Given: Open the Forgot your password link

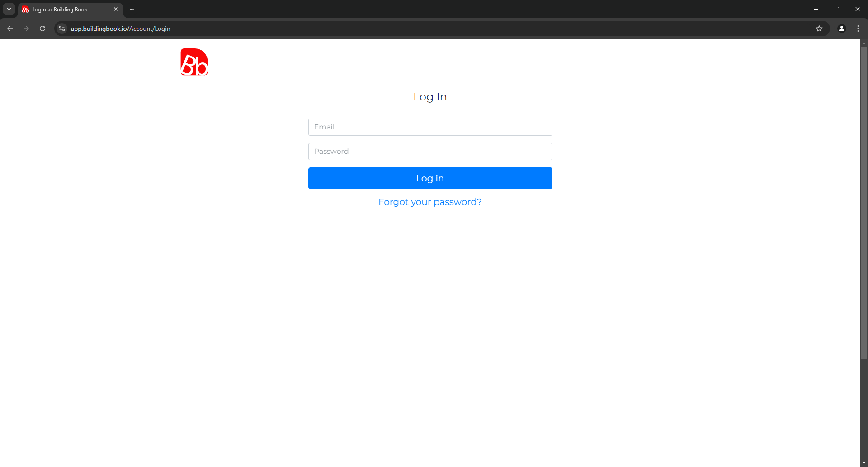Looking at the screenshot, I should [x=430, y=202].
